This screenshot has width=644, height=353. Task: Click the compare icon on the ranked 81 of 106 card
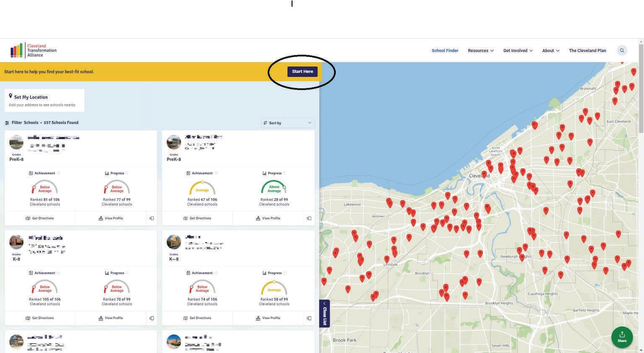click(152, 218)
